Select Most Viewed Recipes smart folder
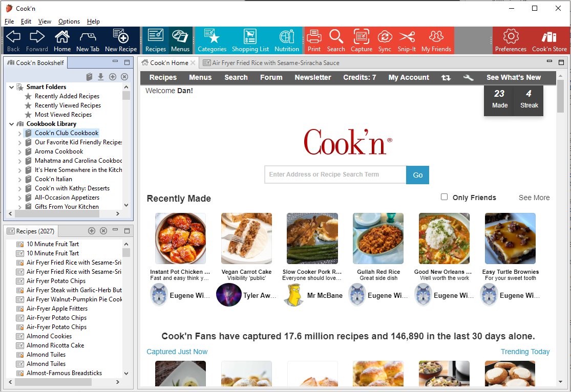The width and height of the screenshot is (571, 392). pyautogui.click(x=63, y=115)
